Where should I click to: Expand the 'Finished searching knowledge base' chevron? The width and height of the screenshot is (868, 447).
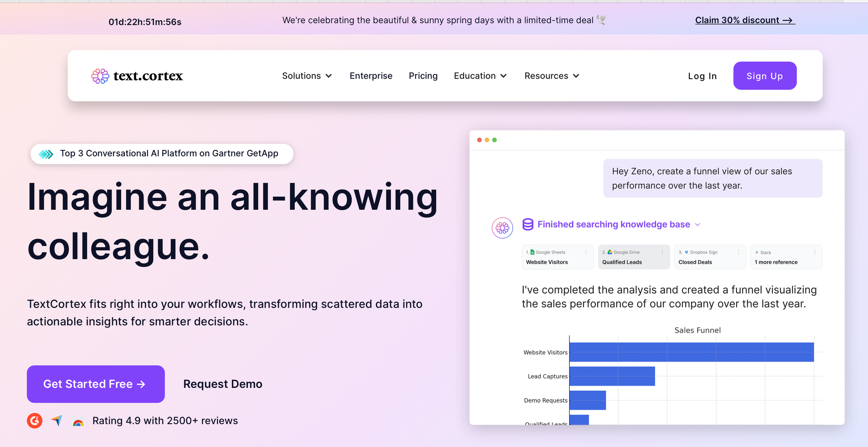697,225
